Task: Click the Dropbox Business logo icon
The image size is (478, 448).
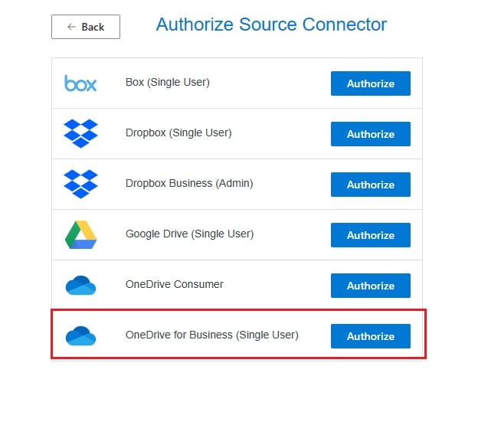Action: point(80,184)
